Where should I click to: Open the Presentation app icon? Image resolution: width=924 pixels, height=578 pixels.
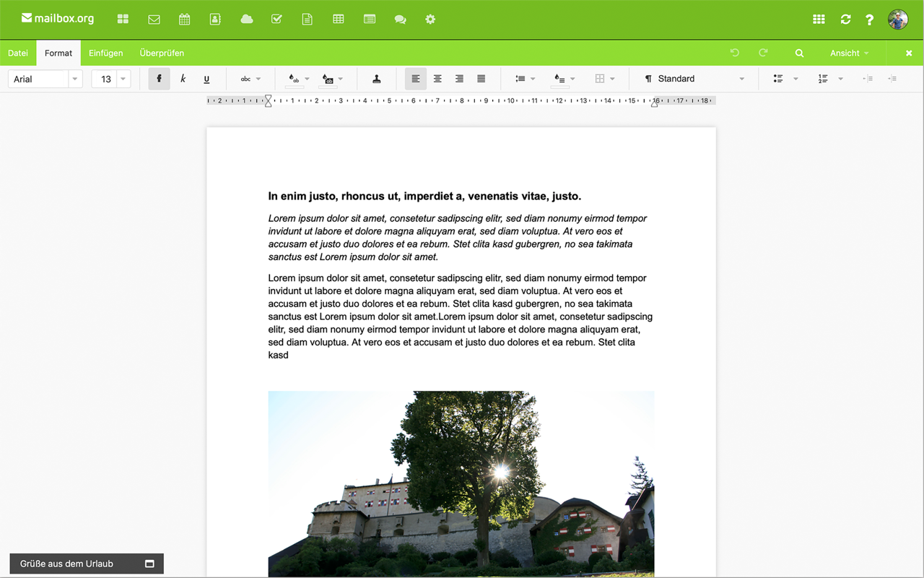pyautogui.click(x=370, y=20)
